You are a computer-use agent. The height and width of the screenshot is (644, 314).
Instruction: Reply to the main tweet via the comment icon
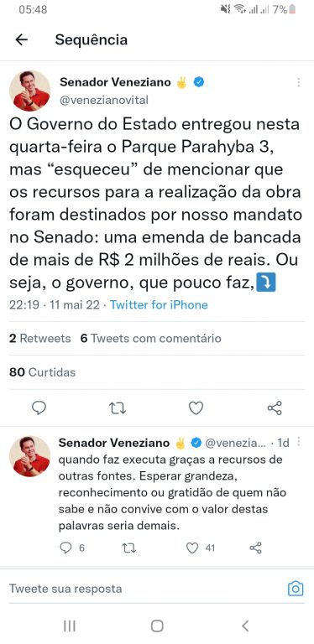coord(39,408)
